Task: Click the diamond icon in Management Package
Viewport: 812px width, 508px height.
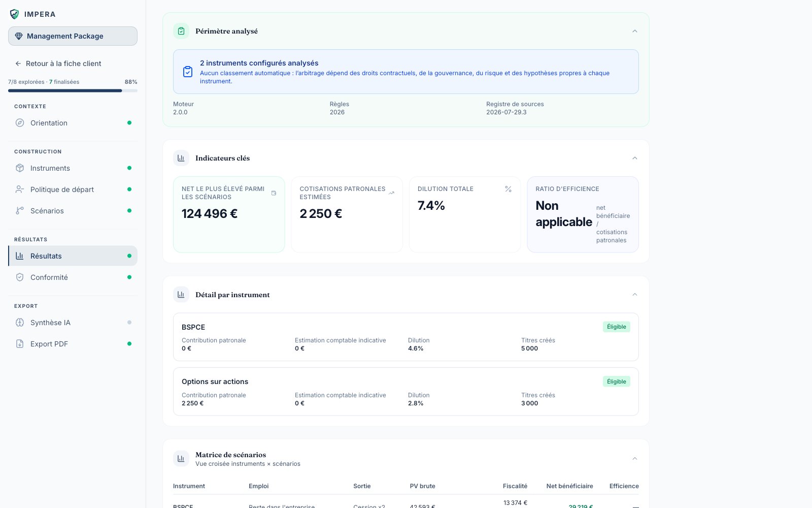Action: point(19,36)
